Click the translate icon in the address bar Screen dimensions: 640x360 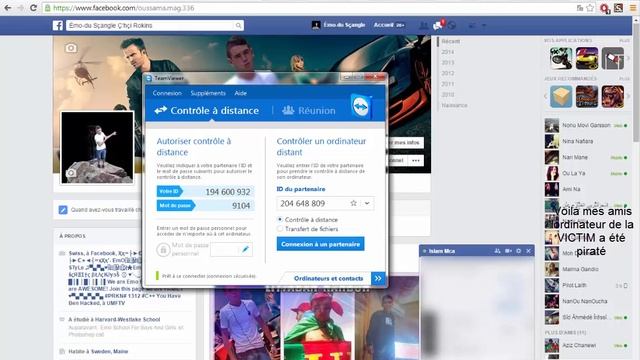[580, 8]
